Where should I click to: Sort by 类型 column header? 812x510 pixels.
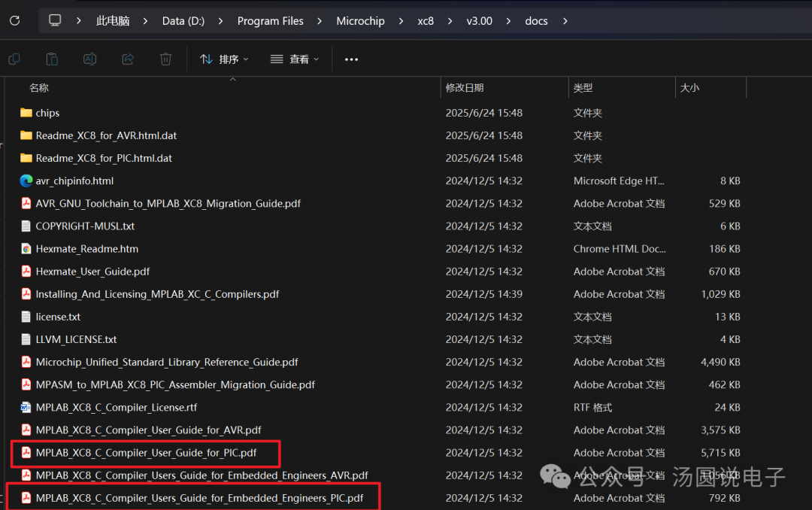(583, 87)
